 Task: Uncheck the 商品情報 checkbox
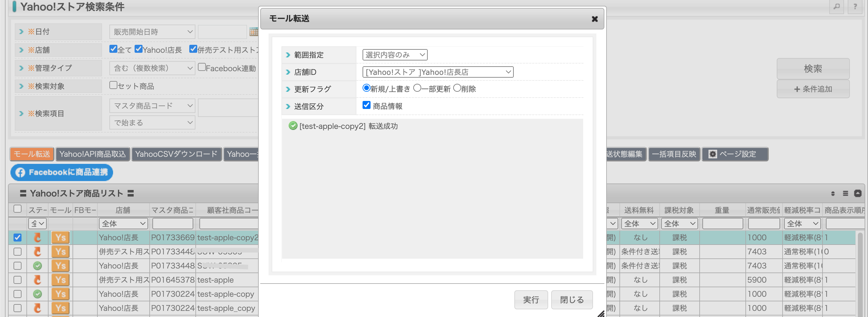[x=366, y=105]
